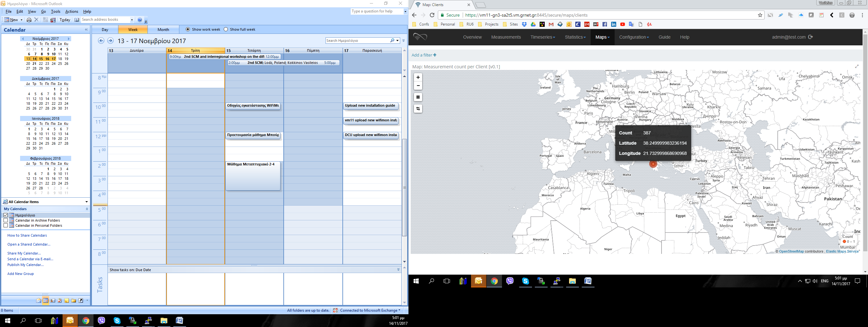Open Tasks icon in Outlook navigation pane
Image resolution: width=868 pixels, height=327 pixels.
coord(60,300)
